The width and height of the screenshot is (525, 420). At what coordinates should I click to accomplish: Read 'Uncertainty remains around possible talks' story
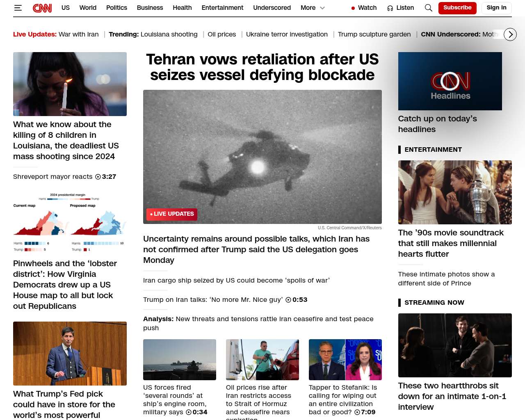pos(256,249)
